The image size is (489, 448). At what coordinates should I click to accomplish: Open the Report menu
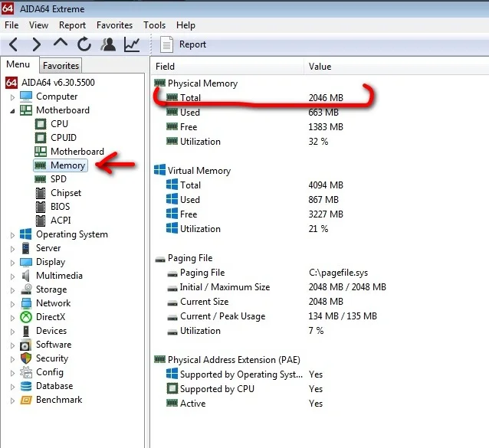pos(72,25)
